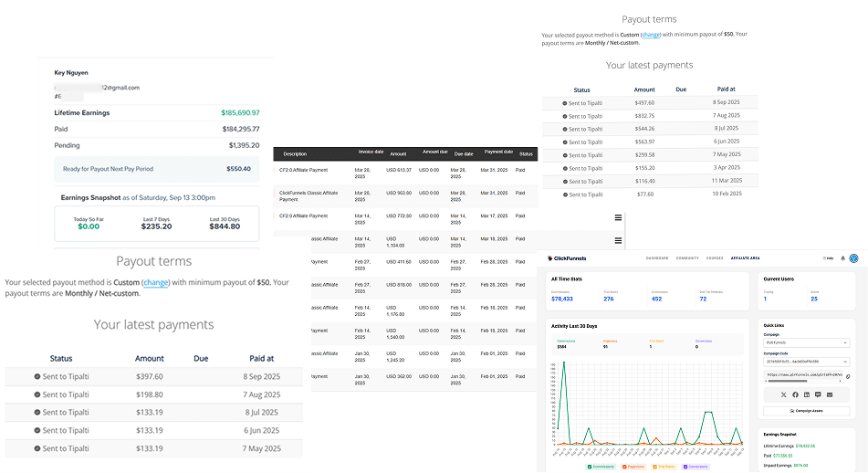Click the name Key Nguyen in the profile card
The width and height of the screenshot is (868, 473).
pos(71,72)
